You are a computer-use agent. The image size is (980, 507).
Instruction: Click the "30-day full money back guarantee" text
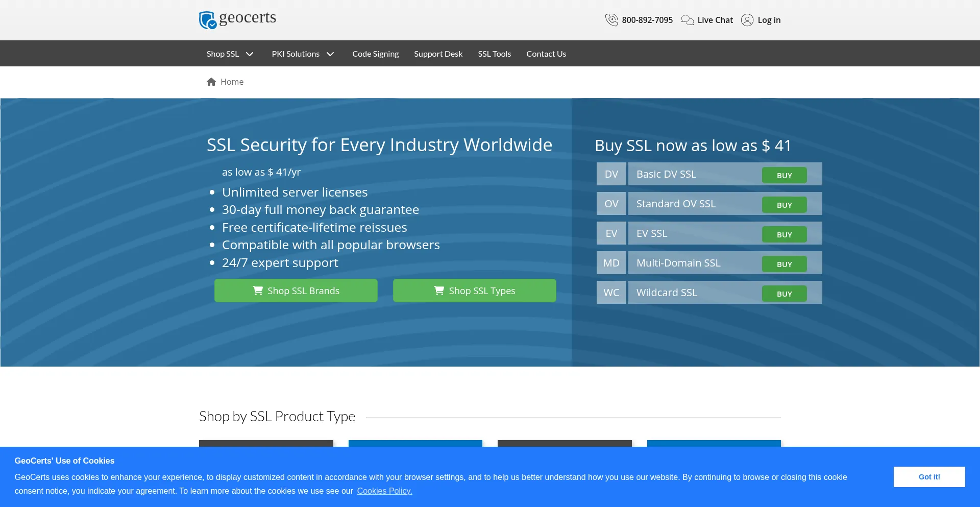pos(321,210)
